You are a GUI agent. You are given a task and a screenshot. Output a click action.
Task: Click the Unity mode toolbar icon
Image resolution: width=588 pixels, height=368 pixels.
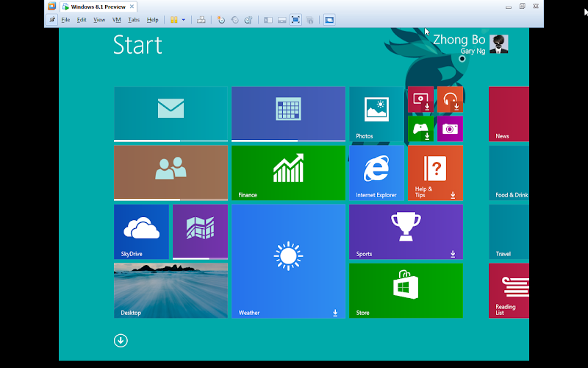[309, 20]
